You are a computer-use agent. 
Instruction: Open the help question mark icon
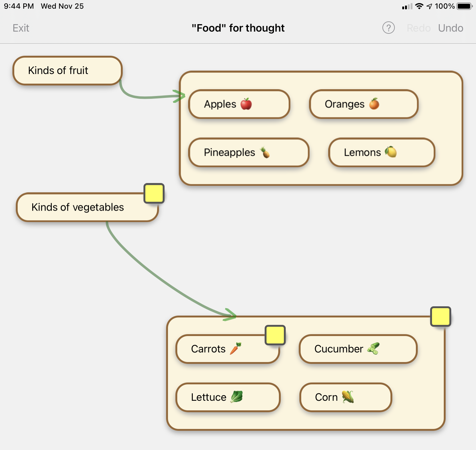coord(388,28)
